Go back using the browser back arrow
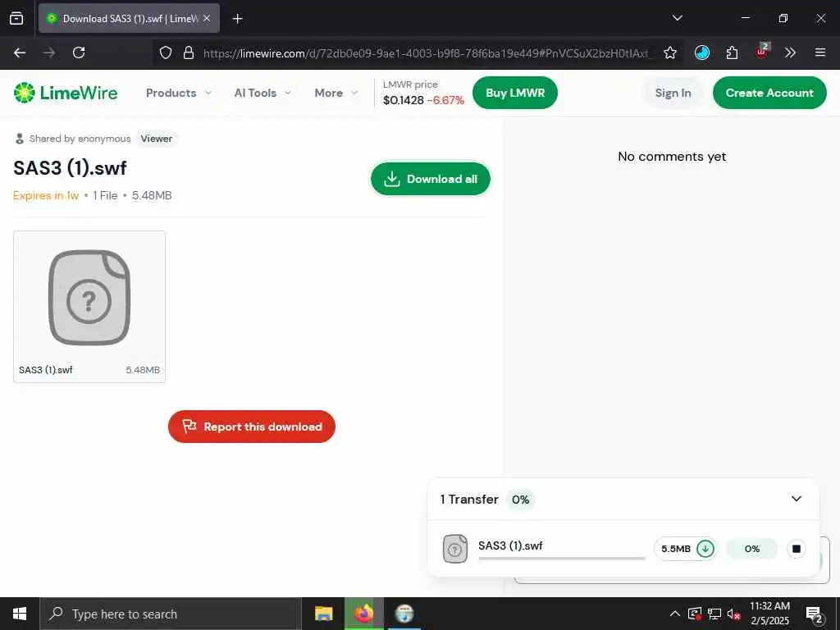Image resolution: width=840 pixels, height=630 pixels. tap(20, 52)
